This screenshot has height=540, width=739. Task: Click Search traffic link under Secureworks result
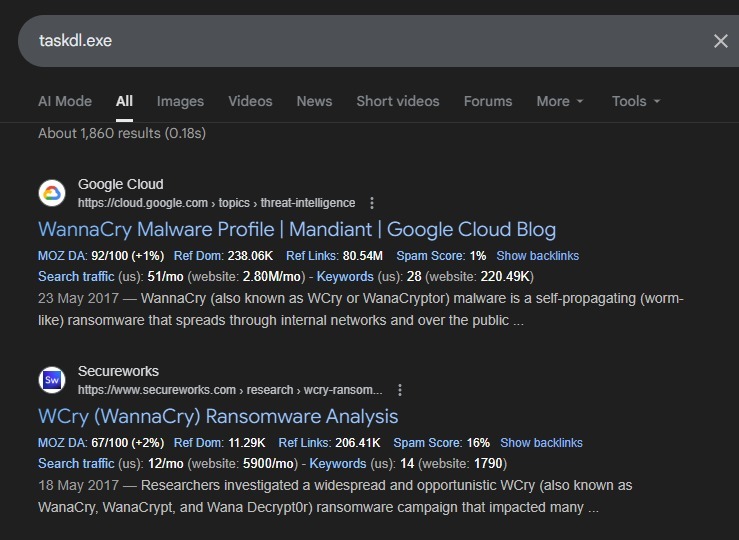tap(76, 464)
